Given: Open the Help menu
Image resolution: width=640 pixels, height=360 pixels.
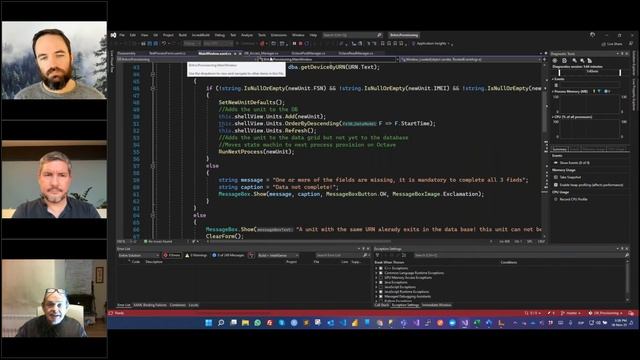Looking at the screenshot, I should (x=313, y=35).
